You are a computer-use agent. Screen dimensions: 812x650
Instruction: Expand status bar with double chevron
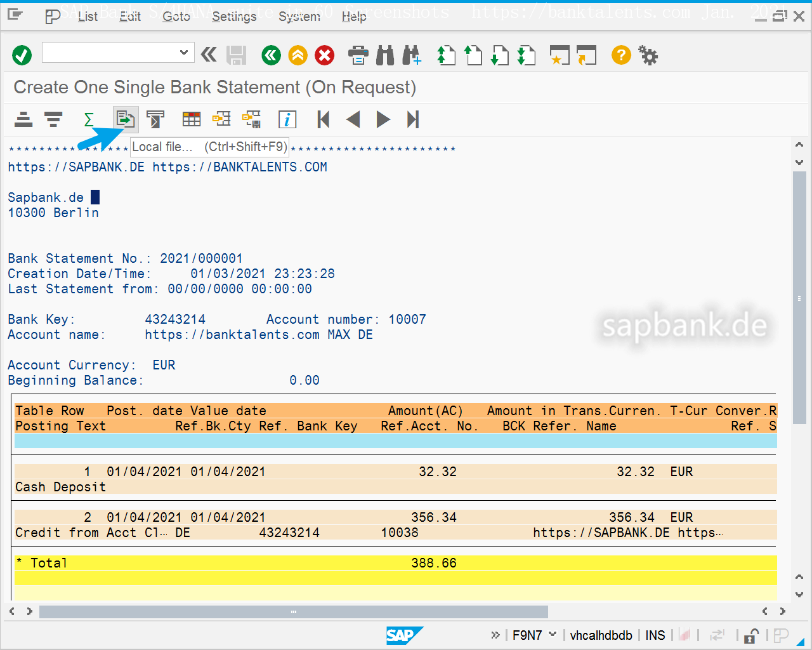click(x=495, y=635)
